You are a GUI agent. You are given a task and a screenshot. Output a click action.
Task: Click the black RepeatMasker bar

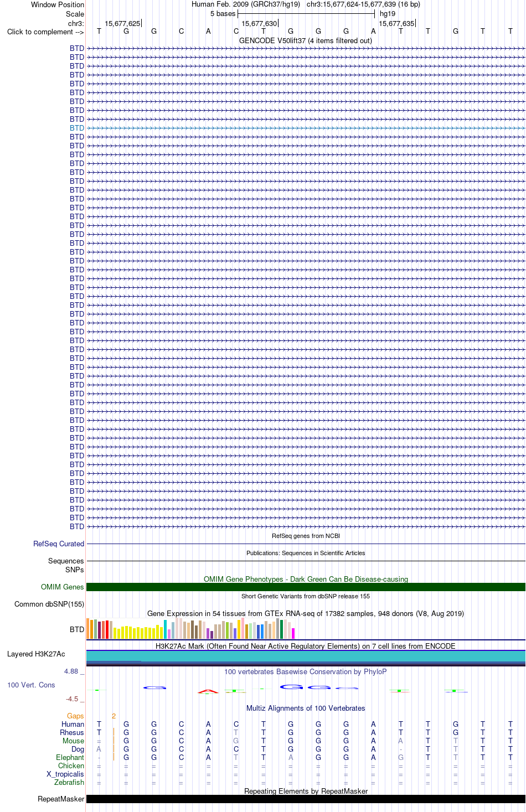click(306, 799)
